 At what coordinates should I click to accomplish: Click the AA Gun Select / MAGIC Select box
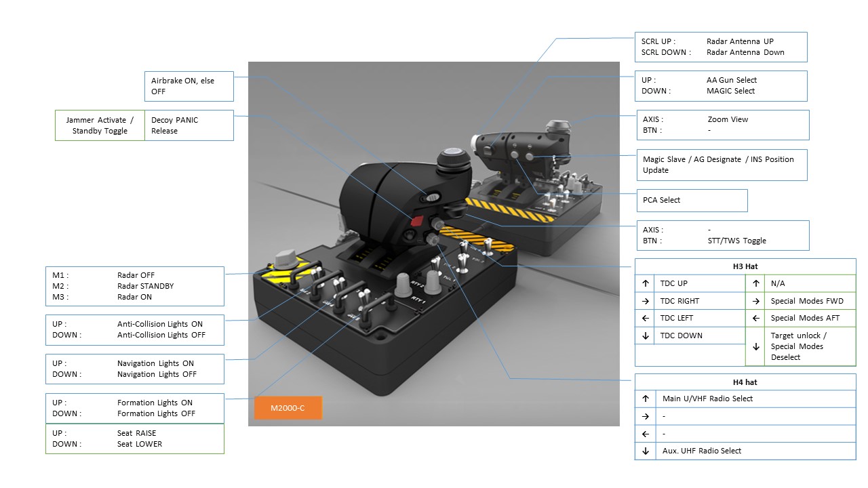720,85
